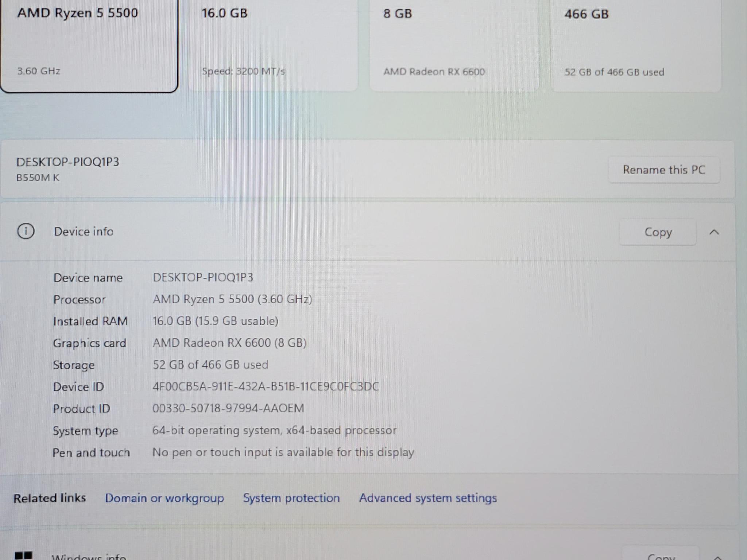Click the Device ID label
This screenshot has width=747, height=560.
pos(78,387)
